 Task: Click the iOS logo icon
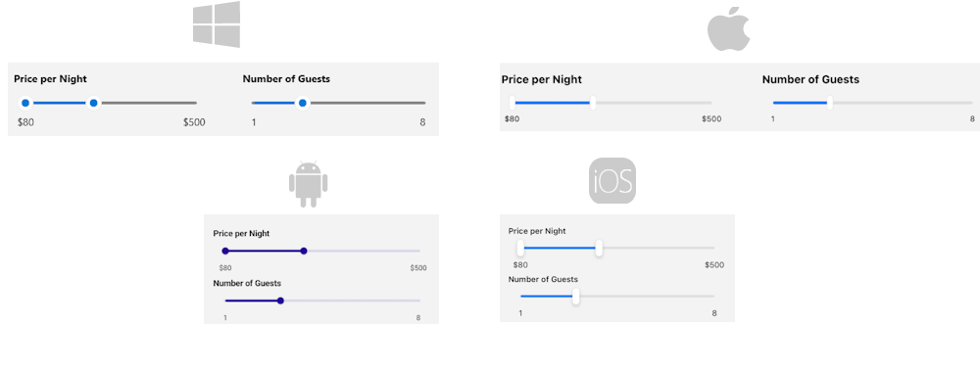[612, 180]
